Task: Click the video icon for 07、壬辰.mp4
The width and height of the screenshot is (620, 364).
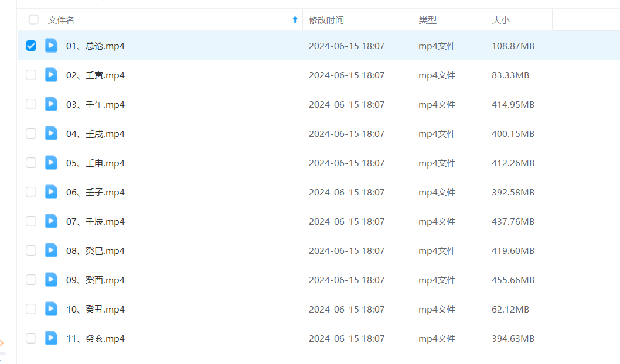Action: click(x=52, y=221)
